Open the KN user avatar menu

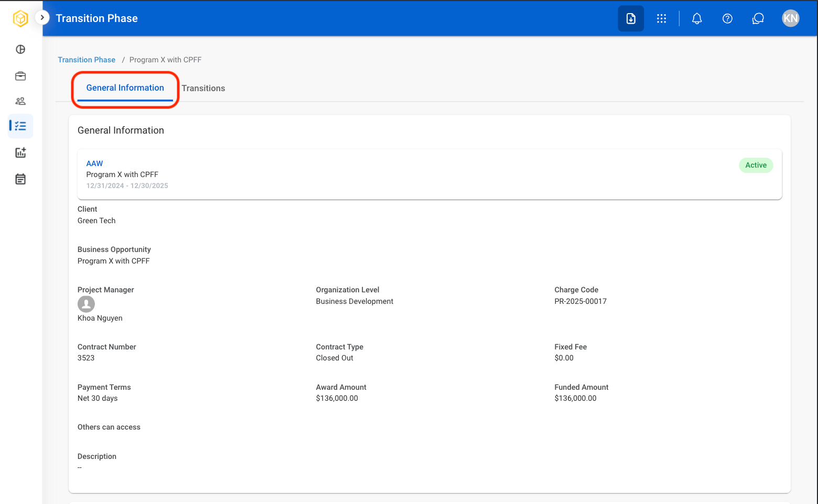coord(791,18)
